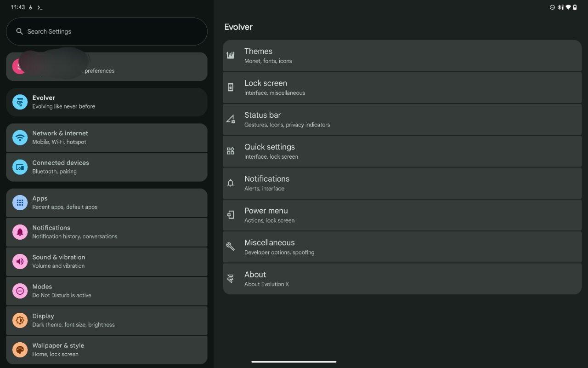Image resolution: width=588 pixels, height=368 pixels.
Task: Click the Power menu icon
Action: [x=231, y=215]
